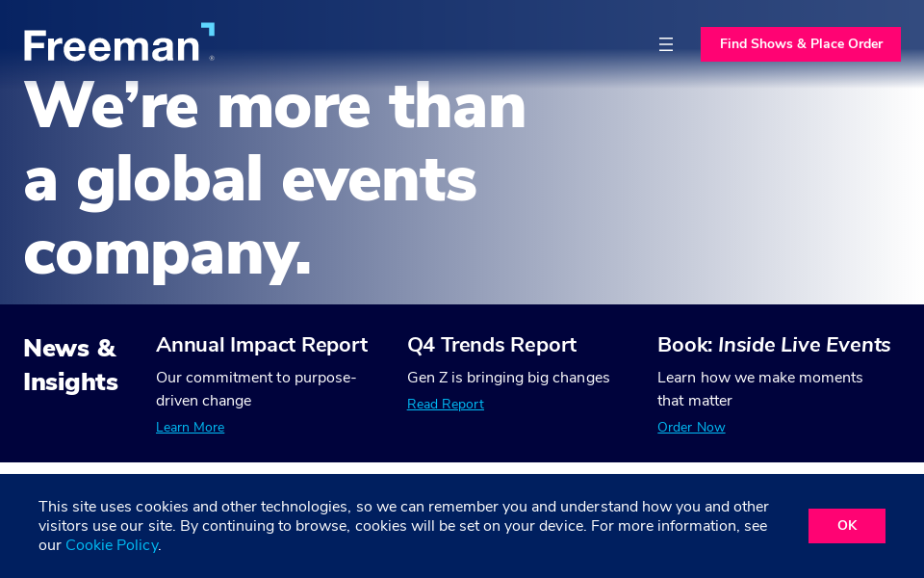Screen dimensions: 924x578
Task: Click the moments that matter description
Action: [x=759, y=389]
